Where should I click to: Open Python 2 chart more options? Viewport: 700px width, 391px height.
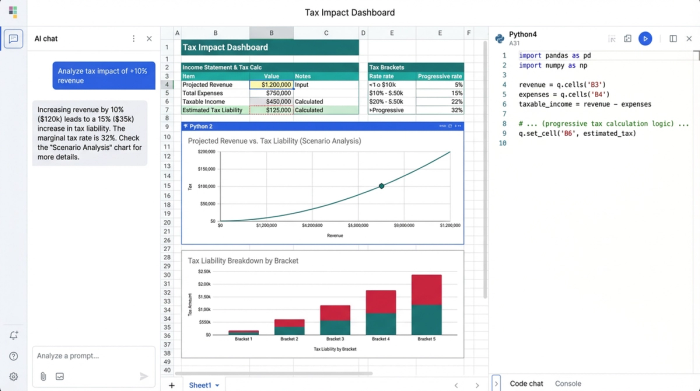pyautogui.click(x=458, y=126)
